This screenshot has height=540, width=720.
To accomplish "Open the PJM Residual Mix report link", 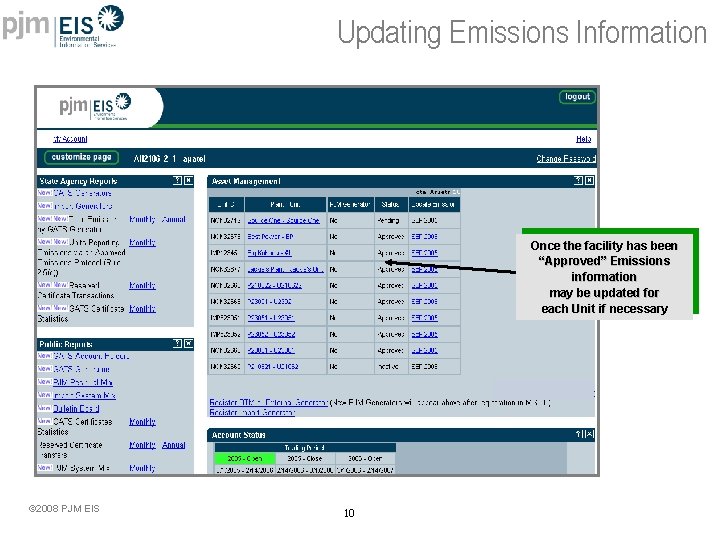I will (x=83, y=382).
